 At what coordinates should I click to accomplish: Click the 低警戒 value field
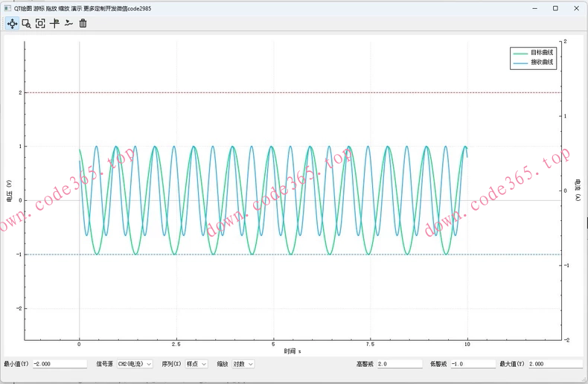472,364
